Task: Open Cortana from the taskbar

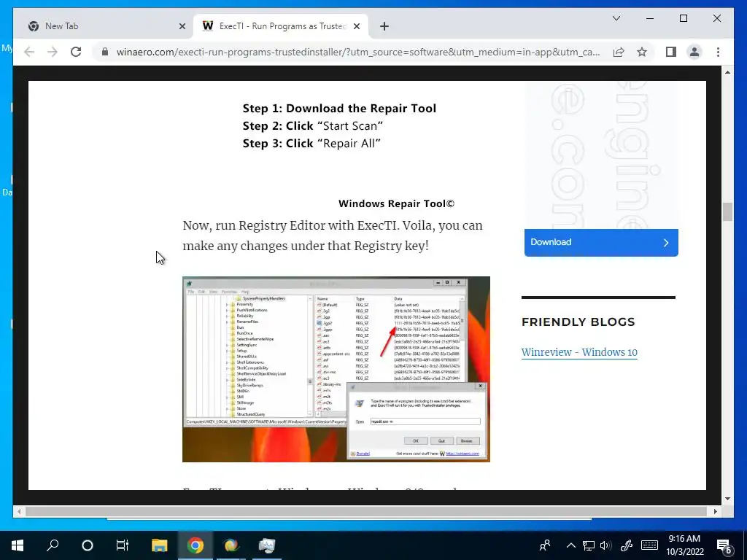Action: point(88,545)
